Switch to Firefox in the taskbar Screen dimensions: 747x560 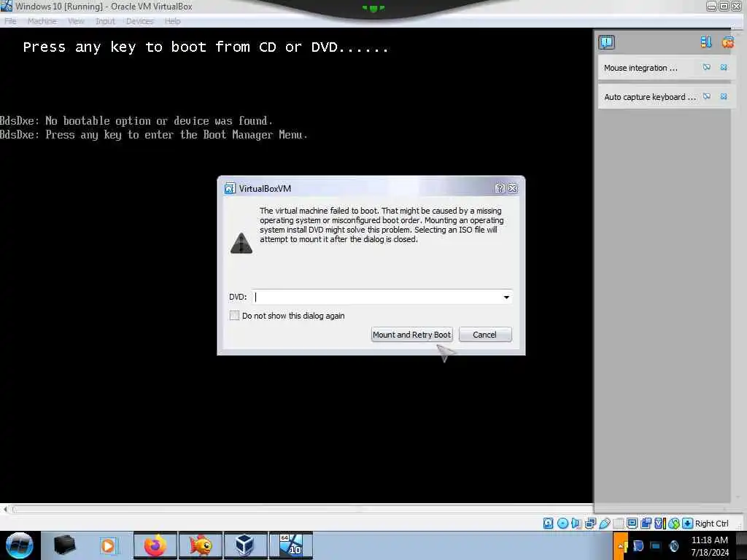155,545
